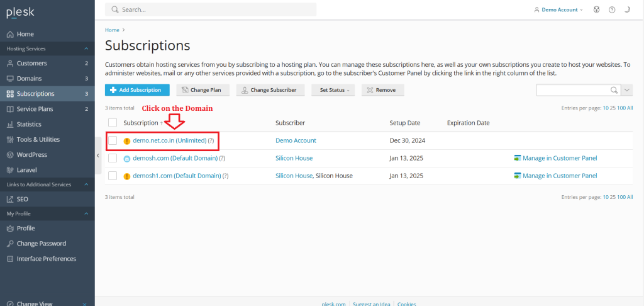The image size is (644, 306).
Task: Click the Change Plan button
Action: tap(203, 90)
